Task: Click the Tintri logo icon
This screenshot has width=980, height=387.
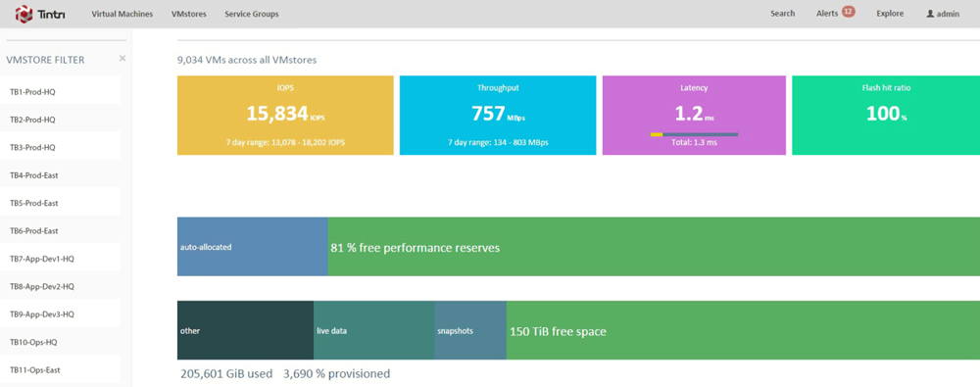Action: [x=24, y=14]
